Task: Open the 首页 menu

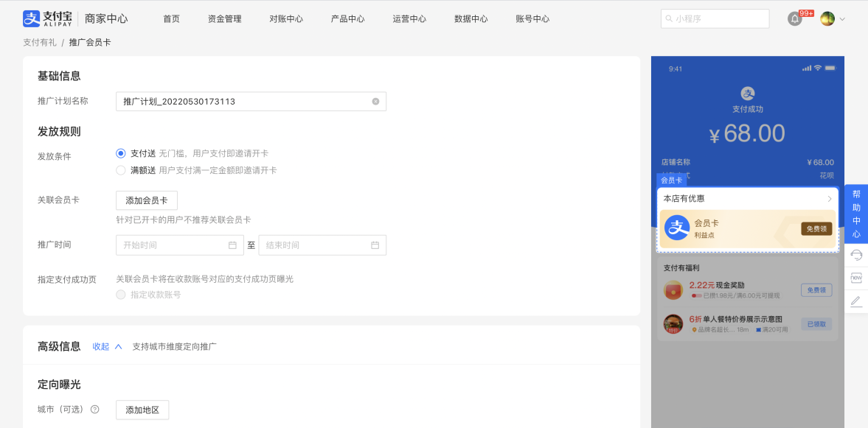Action: (172, 19)
